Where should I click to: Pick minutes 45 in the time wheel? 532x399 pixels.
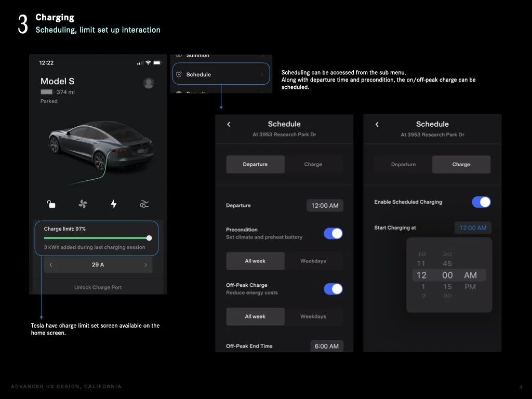click(x=447, y=263)
